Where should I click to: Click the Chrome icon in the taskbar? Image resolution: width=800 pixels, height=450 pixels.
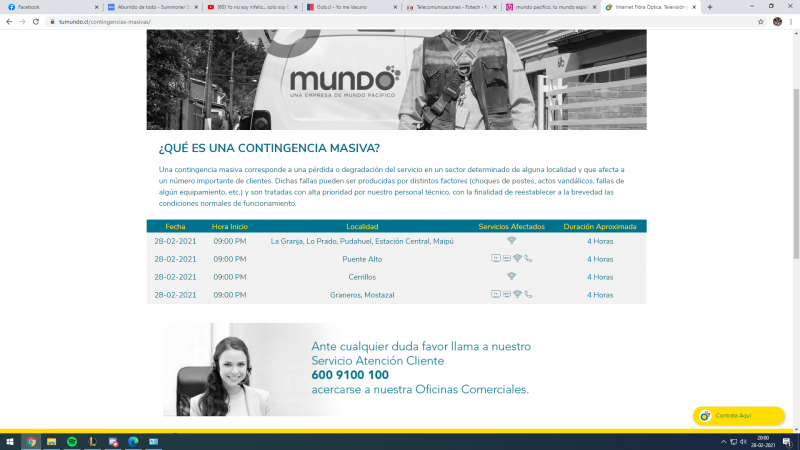pos(31,442)
